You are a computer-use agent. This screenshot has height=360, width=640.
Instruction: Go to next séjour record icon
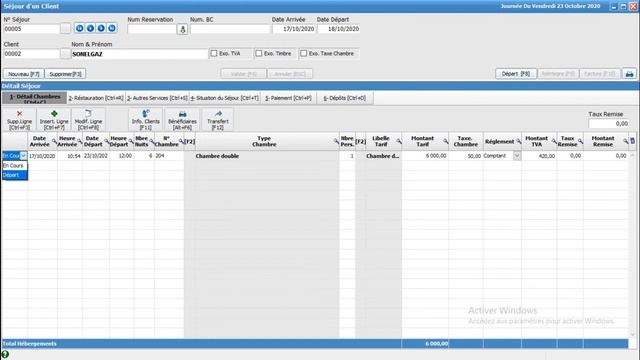pyautogui.click(x=101, y=28)
